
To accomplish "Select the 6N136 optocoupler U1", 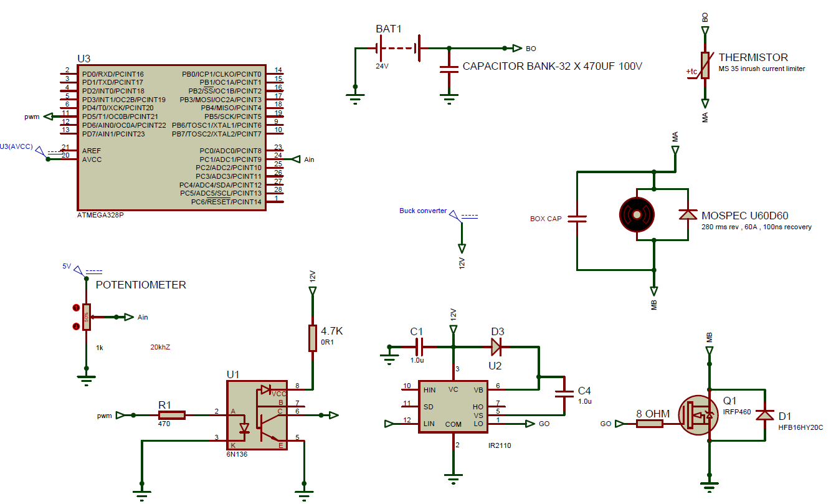I will click(256, 414).
